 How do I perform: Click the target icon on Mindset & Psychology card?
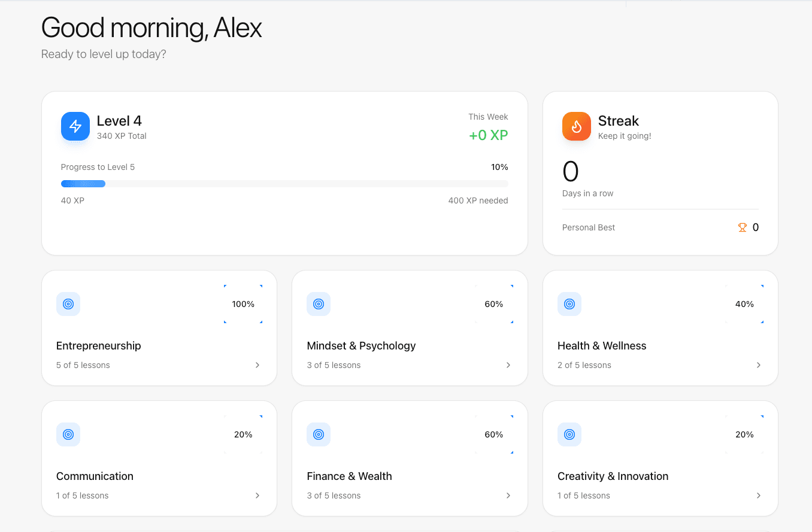(x=319, y=304)
